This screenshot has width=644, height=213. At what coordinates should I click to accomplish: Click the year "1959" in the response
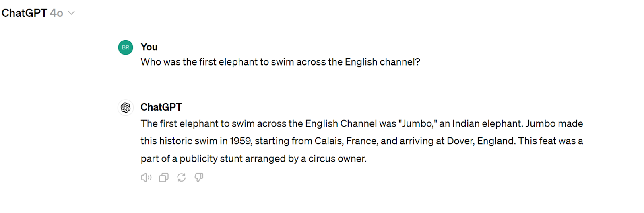click(x=241, y=141)
